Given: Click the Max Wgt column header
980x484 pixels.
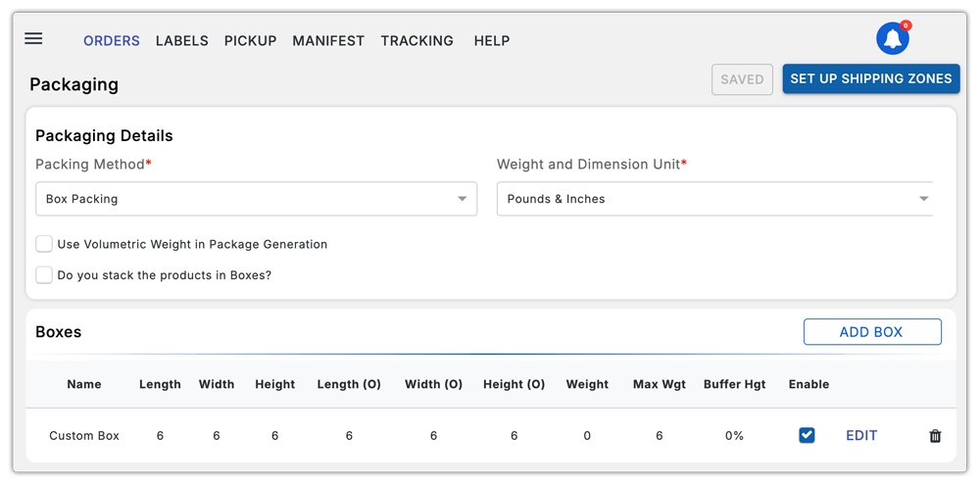Looking at the screenshot, I should point(659,384).
